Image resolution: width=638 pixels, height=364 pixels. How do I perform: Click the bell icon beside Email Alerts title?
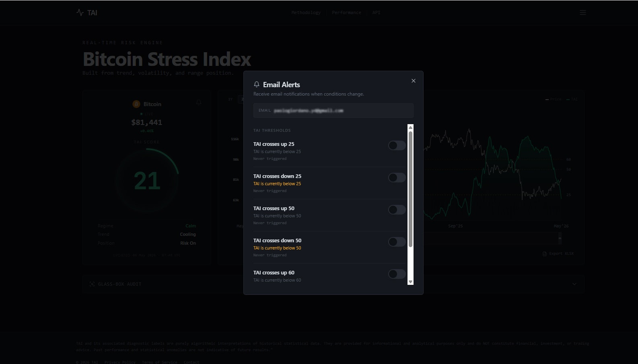[257, 84]
